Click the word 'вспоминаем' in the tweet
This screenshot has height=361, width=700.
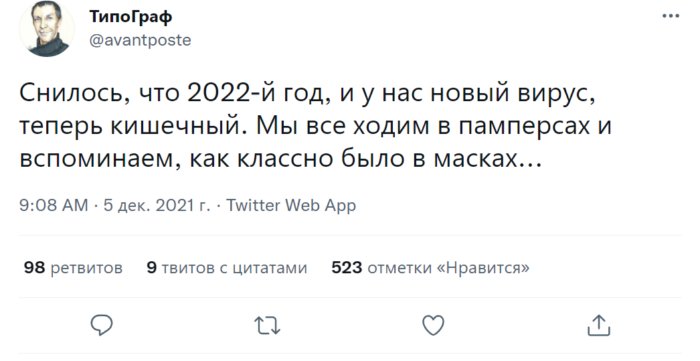tap(101, 160)
